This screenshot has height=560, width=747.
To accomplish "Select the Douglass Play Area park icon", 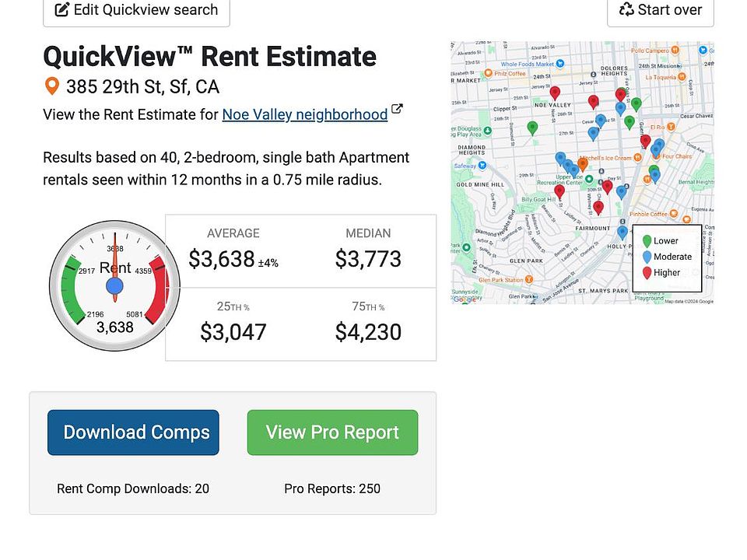I will 487,131.
